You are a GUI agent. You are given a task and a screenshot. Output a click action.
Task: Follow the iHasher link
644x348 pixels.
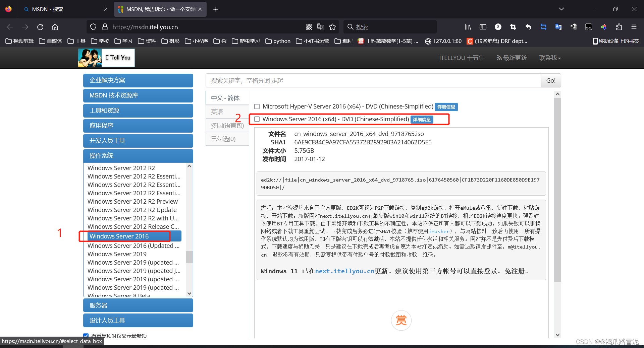[x=439, y=231]
